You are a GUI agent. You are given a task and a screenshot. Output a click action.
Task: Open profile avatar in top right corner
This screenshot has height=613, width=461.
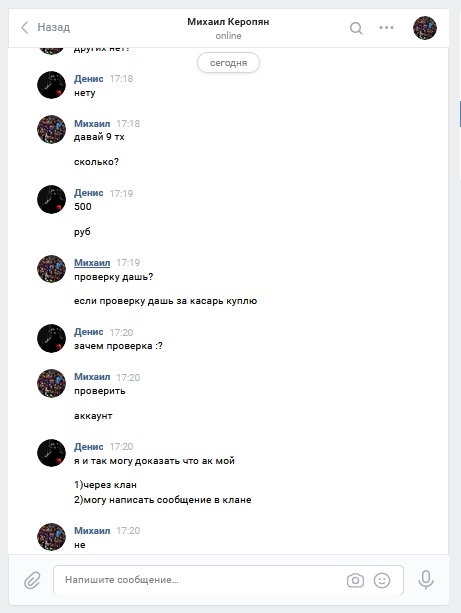tap(425, 28)
